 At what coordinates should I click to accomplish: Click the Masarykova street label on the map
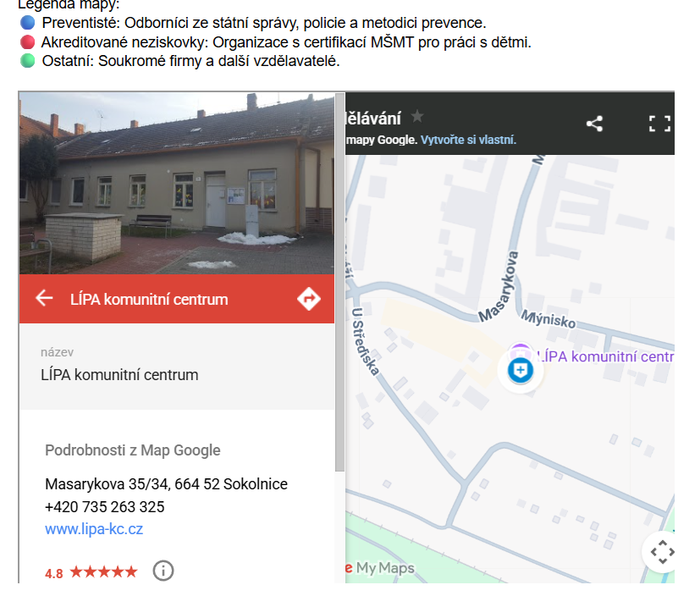(499, 285)
